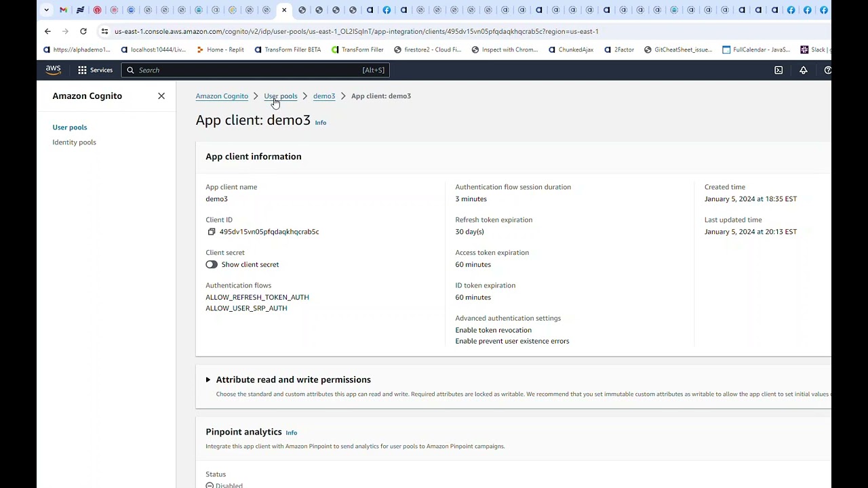
Task: Click the AWS logo home icon
Action: (x=53, y=70)
